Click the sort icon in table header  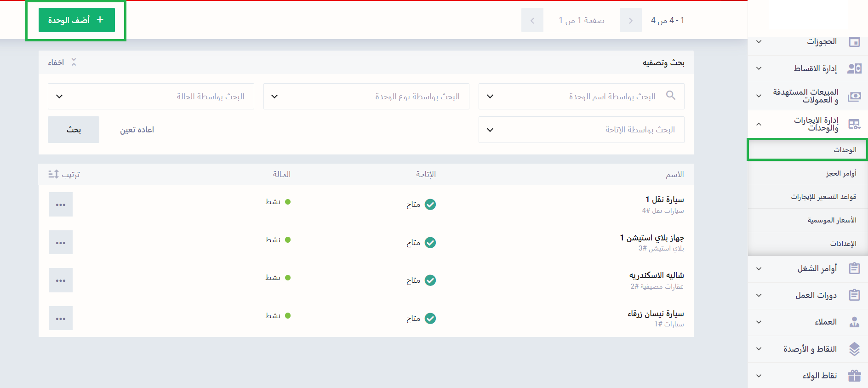click(54, 174)
